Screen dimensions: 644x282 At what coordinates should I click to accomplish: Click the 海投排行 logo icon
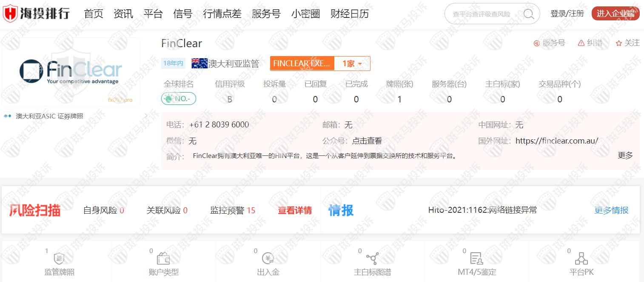tap(10, 14)
